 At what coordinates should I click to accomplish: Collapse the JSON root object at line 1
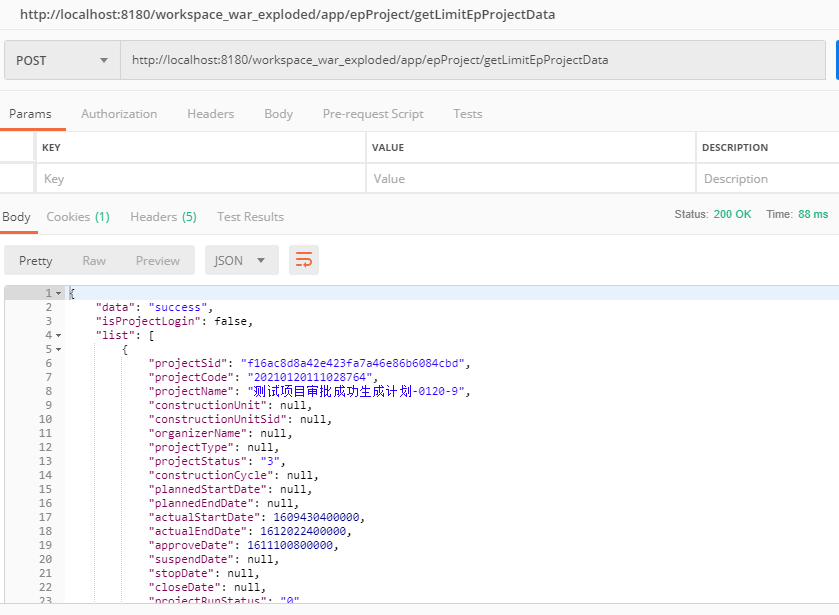click(58, 293)
